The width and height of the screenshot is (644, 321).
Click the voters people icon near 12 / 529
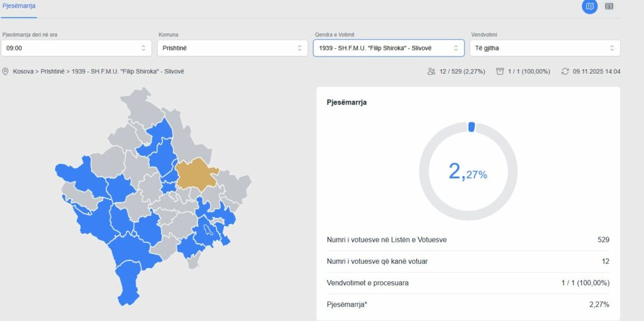click(x=431, y=72)
